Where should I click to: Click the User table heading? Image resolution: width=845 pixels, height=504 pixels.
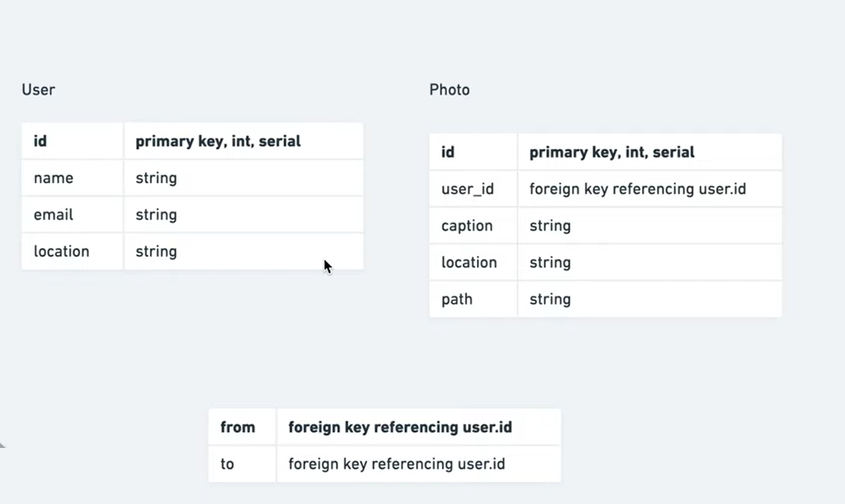tap(38, 89)
